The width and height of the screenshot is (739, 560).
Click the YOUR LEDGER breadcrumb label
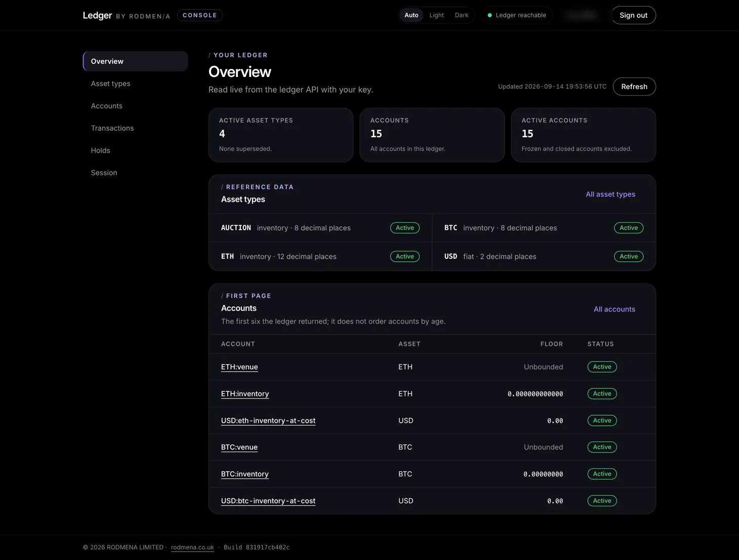click(240, 55)
